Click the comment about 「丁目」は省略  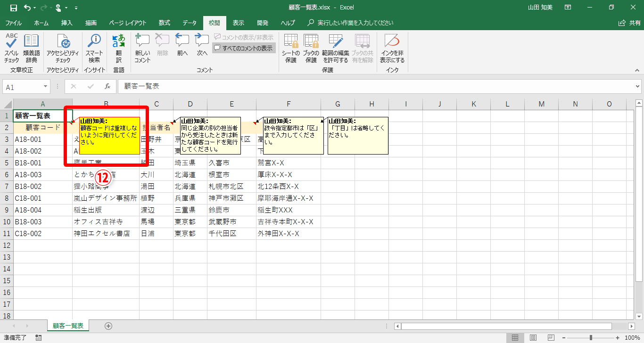tap(358, 136)
